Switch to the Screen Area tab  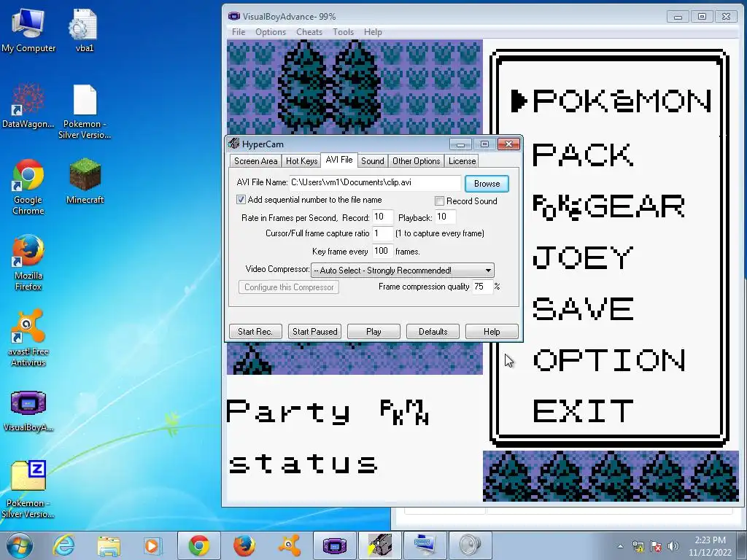tap(256, 161)
